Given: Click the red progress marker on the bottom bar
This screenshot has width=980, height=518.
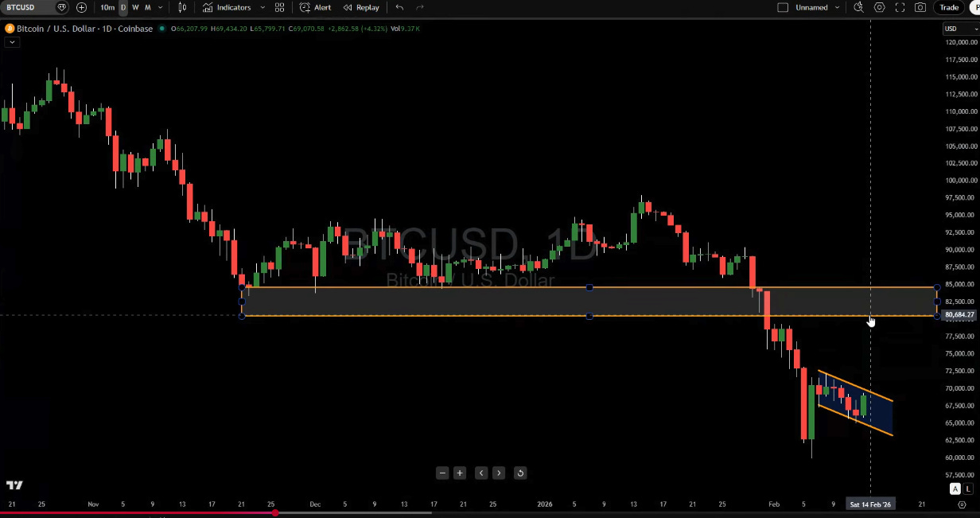Looking at the screenshot, I should (x=274, y=512).
